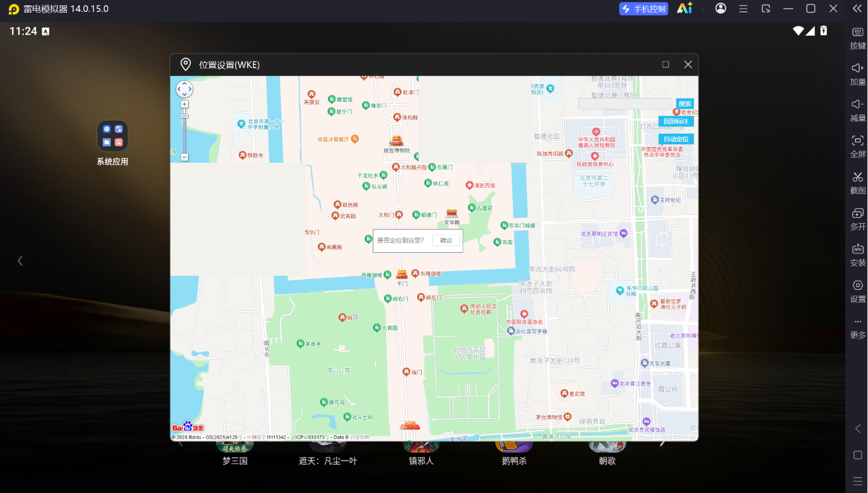Click the 回到标注 button

click(x=676, y=121)
